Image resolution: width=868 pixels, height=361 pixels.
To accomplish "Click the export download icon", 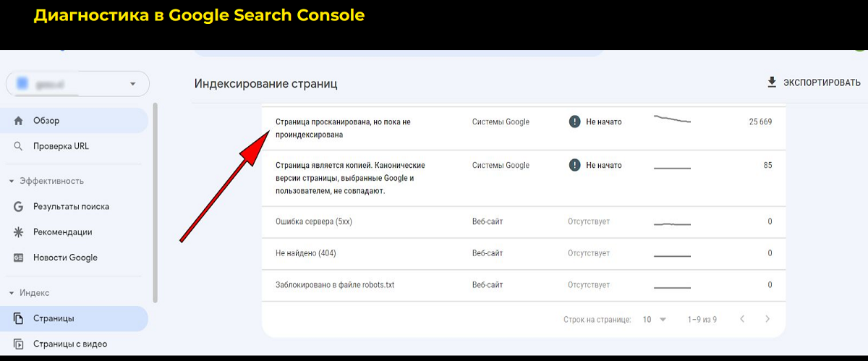I will point(772,82).
